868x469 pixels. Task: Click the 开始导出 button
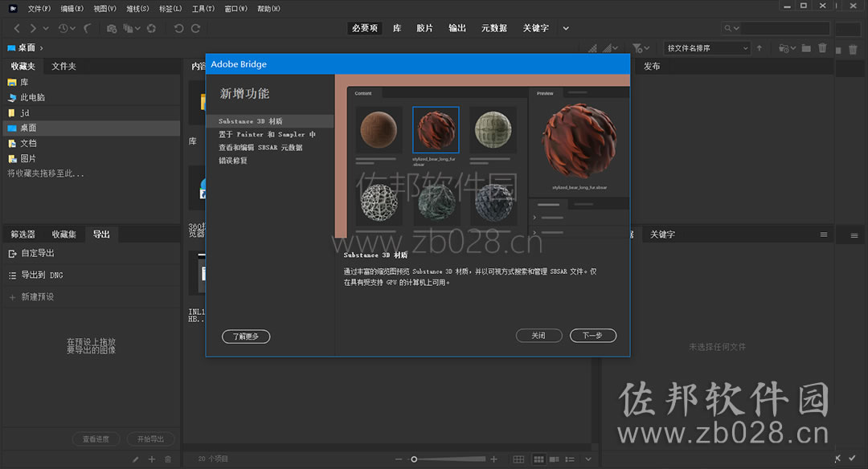click(150, 439)
